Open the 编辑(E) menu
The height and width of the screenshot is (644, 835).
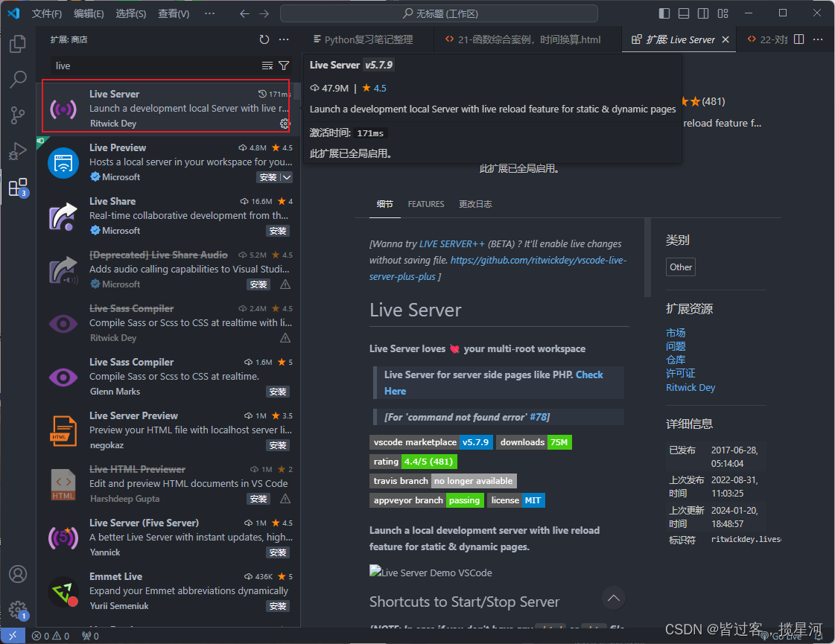[89, 14]
